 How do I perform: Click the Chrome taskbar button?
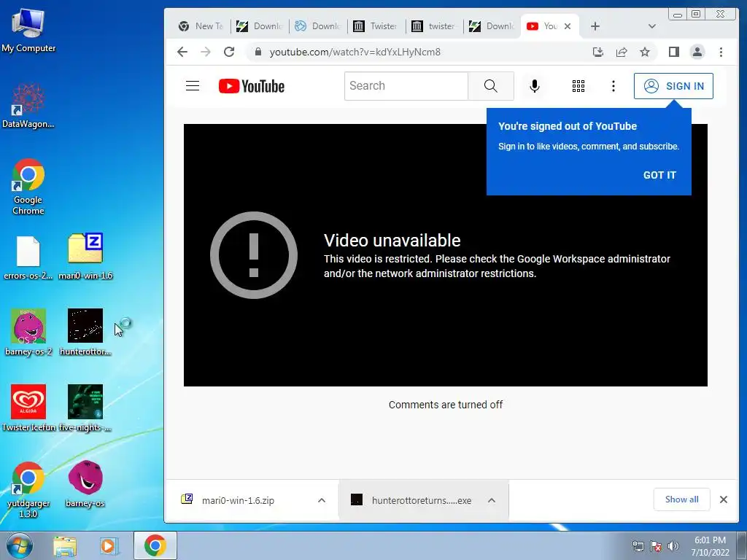155,545
